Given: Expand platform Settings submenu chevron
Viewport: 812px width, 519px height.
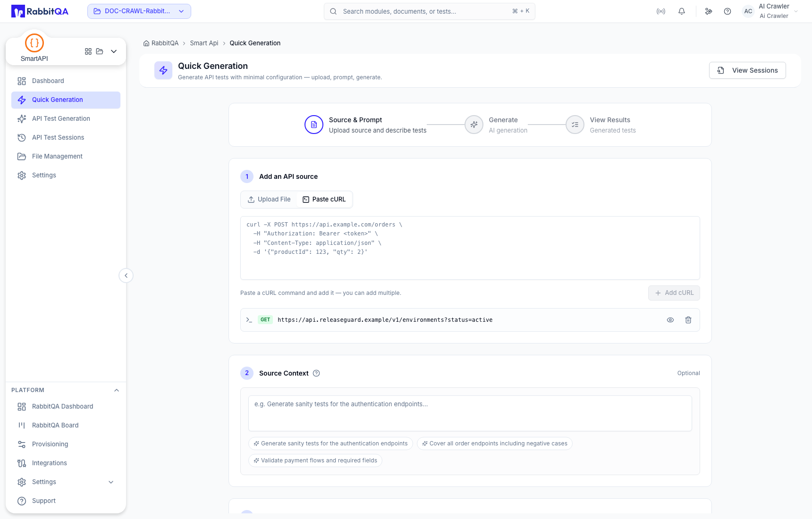Looking at the screenshot, I should [111, 482].
